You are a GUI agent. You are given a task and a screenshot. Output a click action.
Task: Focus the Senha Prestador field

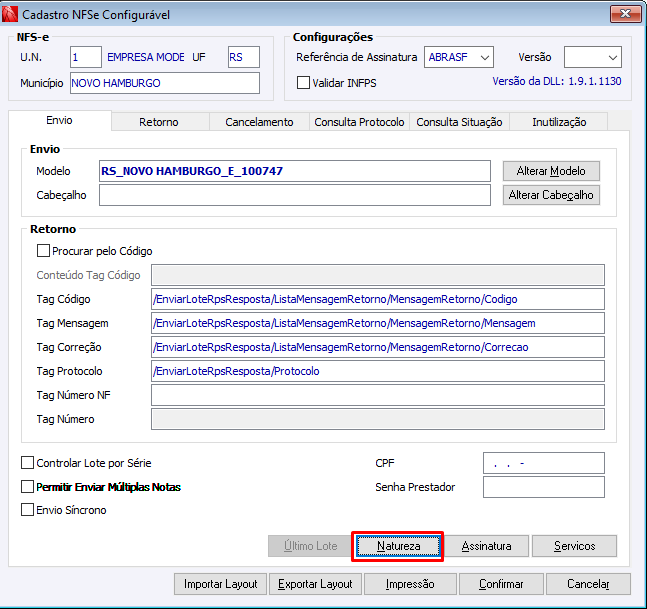[544, 487]
